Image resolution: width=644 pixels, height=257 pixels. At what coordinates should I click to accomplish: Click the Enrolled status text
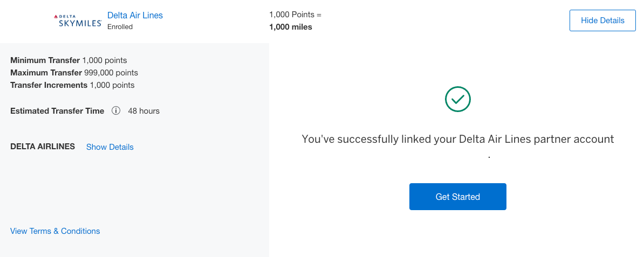(x=120, y=26)
